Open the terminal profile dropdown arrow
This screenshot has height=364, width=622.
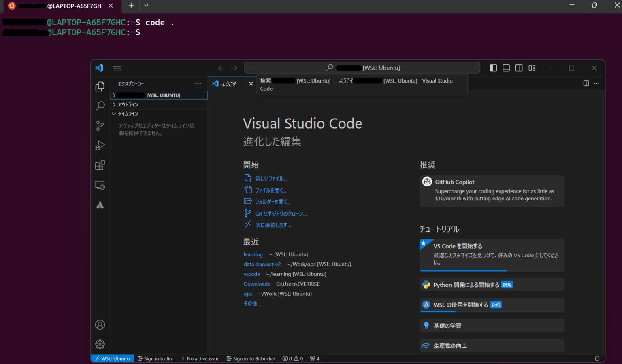[x=146, y=6]
